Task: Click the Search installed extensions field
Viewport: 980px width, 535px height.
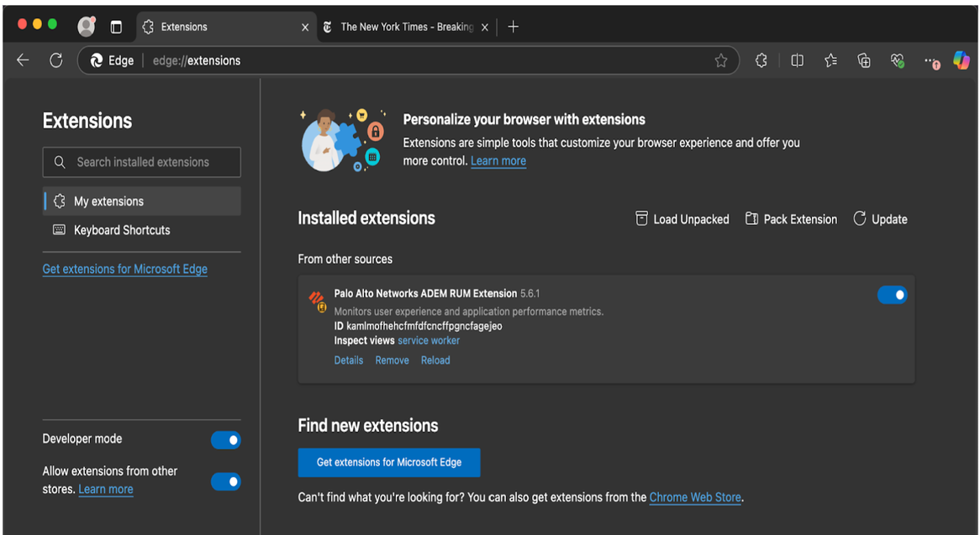Action: [142, 162]
